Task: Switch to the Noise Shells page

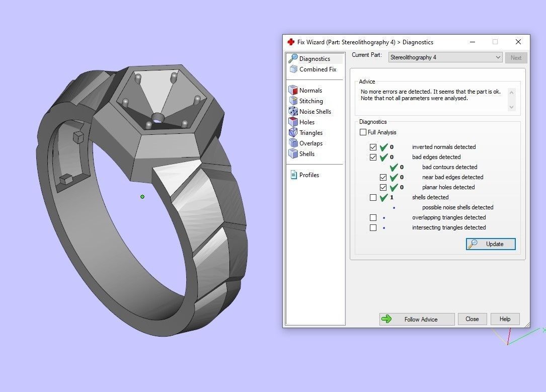Action: tap(315, 111)
